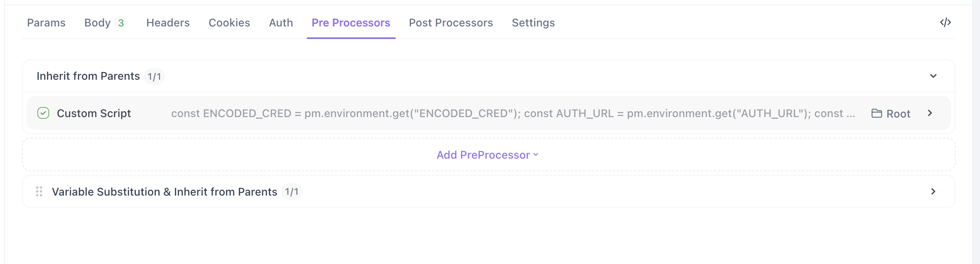Click the Custom Script label

pos(94,113)
